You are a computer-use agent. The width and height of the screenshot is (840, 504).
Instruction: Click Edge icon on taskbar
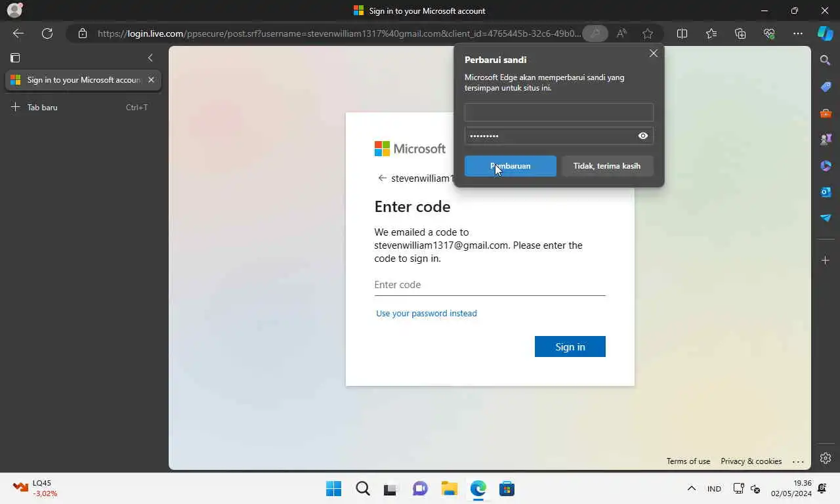click(478, 488)
